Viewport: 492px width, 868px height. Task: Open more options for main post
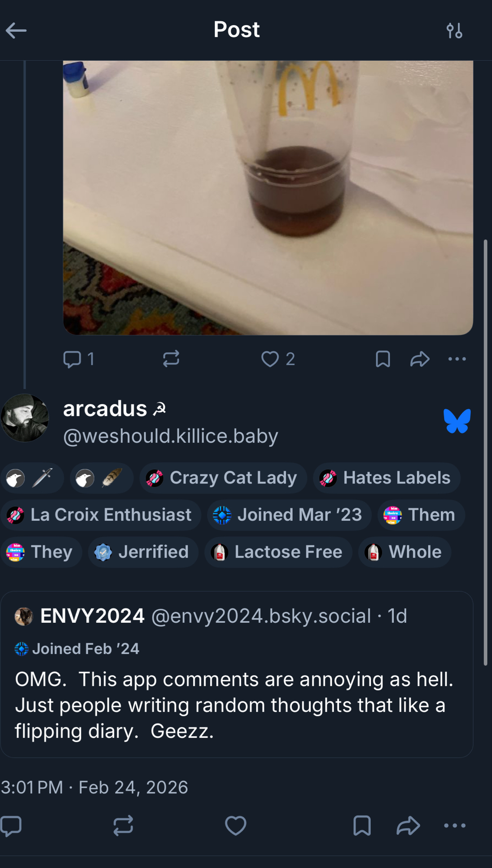tap(455, 825)
